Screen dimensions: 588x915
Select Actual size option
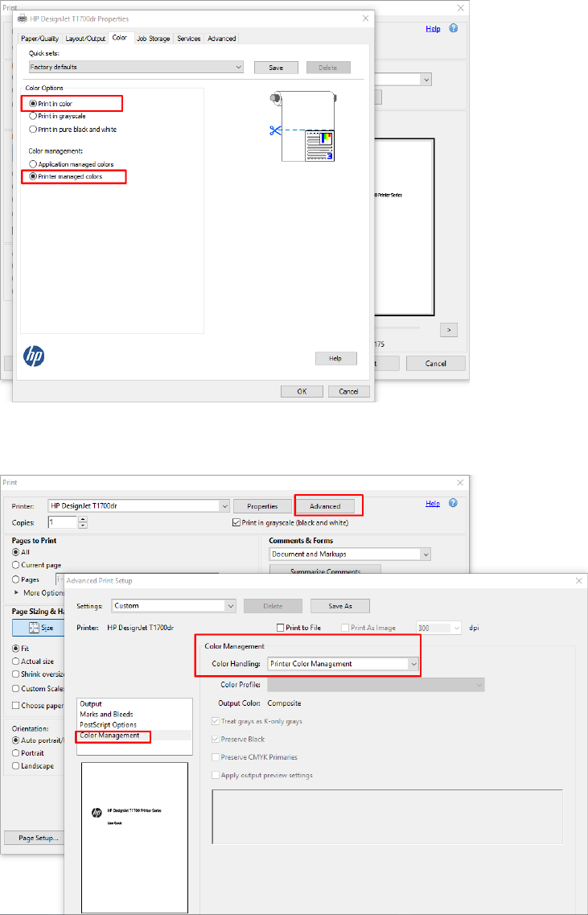tap(33, 662)
